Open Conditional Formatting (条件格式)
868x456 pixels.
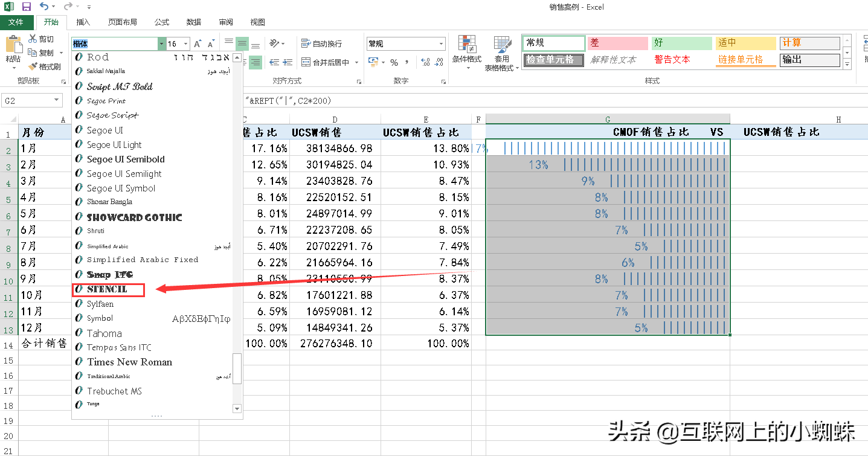pos(467,53)
